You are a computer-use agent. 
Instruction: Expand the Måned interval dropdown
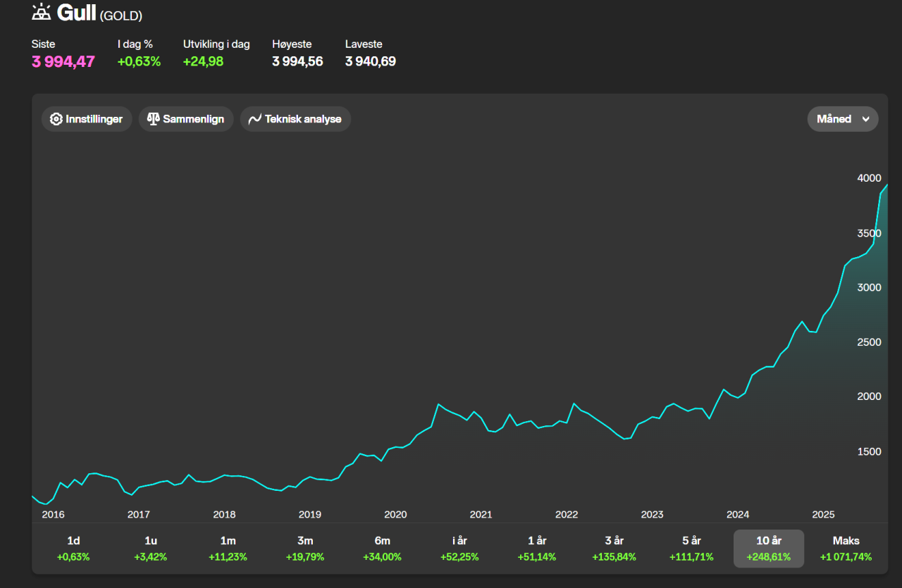point(842,119)
